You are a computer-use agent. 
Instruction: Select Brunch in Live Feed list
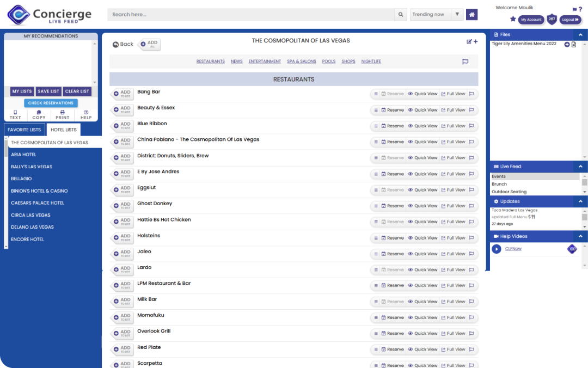click(x=535, y=184)
